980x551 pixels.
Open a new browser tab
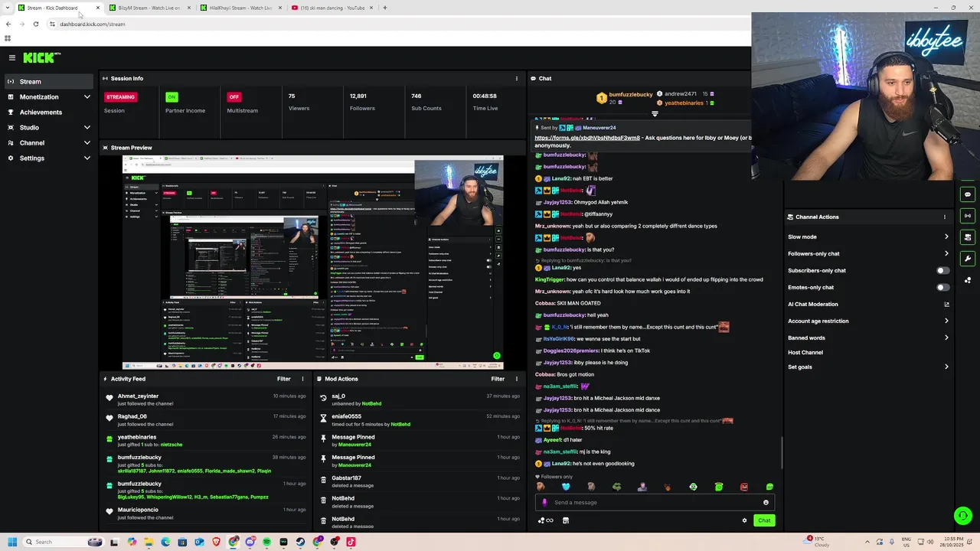pyautogui.click(x=385, y=8)
